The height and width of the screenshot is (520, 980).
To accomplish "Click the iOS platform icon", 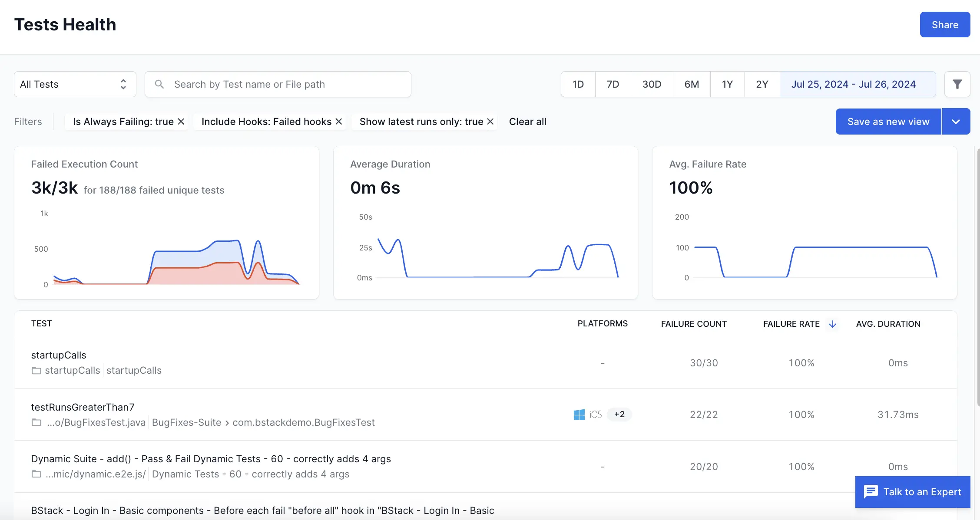I will coord(596,415).
